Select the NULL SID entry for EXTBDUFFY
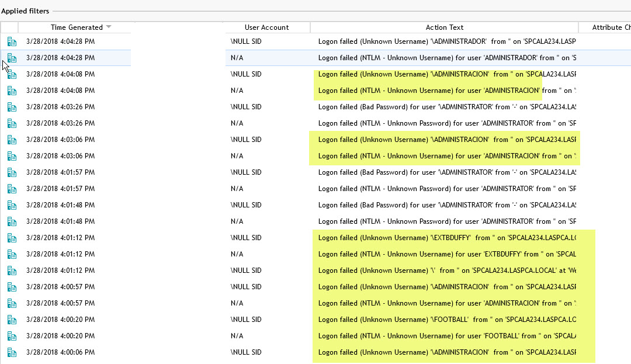Viewport: 631px width, 364px height. coord(245,237)
